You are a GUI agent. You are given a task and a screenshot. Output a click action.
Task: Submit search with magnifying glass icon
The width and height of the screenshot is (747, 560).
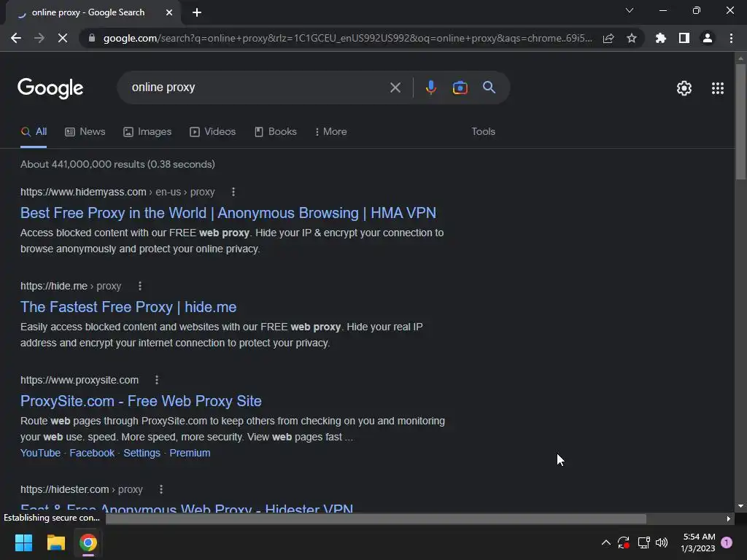click(489, 87)
